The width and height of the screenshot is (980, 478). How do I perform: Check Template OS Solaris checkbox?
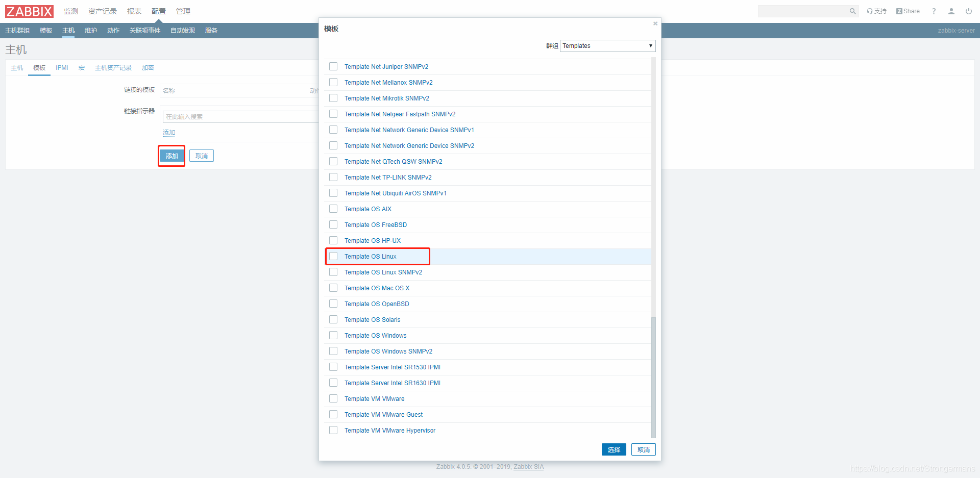tap(333, 319)
